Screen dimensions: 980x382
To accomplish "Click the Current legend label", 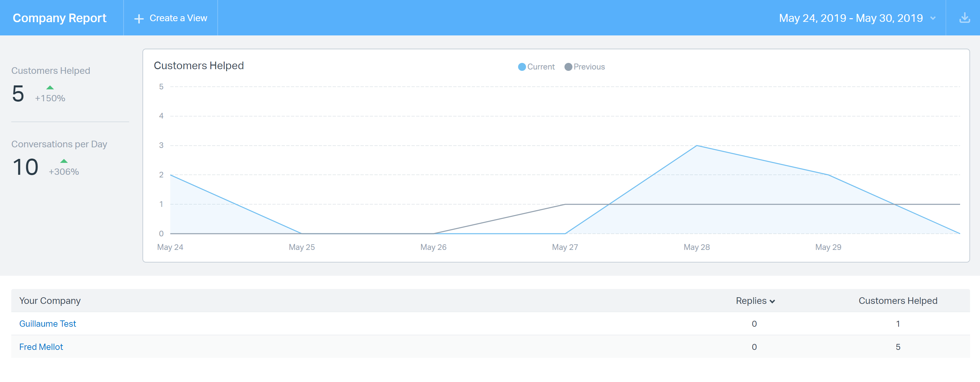I will click(541, 67).
